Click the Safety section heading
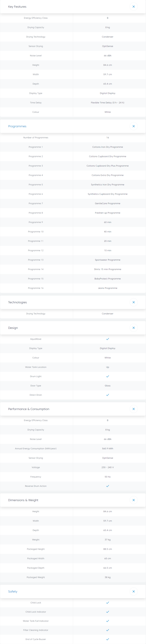This screenshot has height=644, width=146. 13,591
